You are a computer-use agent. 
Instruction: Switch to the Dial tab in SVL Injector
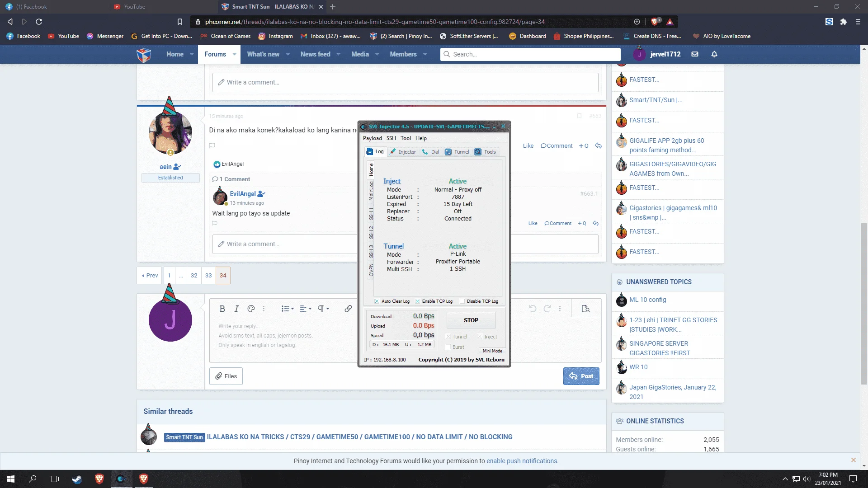(430, 152)
